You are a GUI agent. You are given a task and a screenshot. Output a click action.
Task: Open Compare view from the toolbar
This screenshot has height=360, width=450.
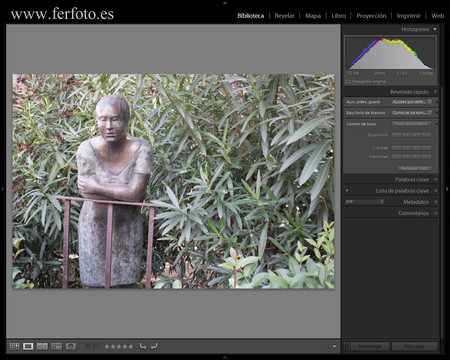tap(42, 346)
